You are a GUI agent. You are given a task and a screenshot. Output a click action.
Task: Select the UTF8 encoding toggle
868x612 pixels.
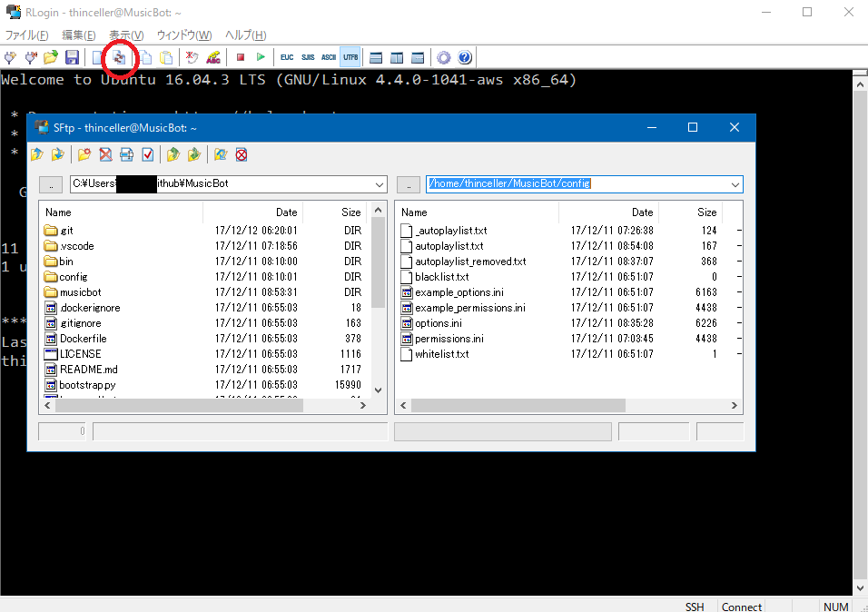pos(350,56)
